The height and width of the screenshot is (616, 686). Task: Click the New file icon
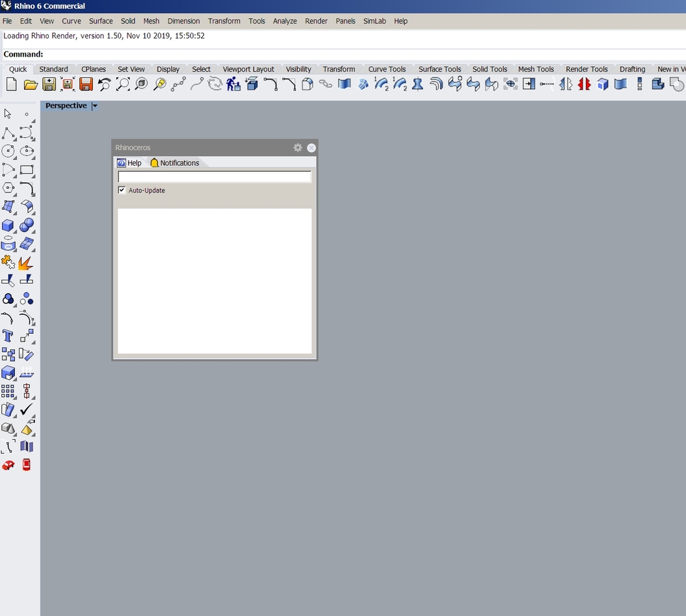(x=12, y=84)
